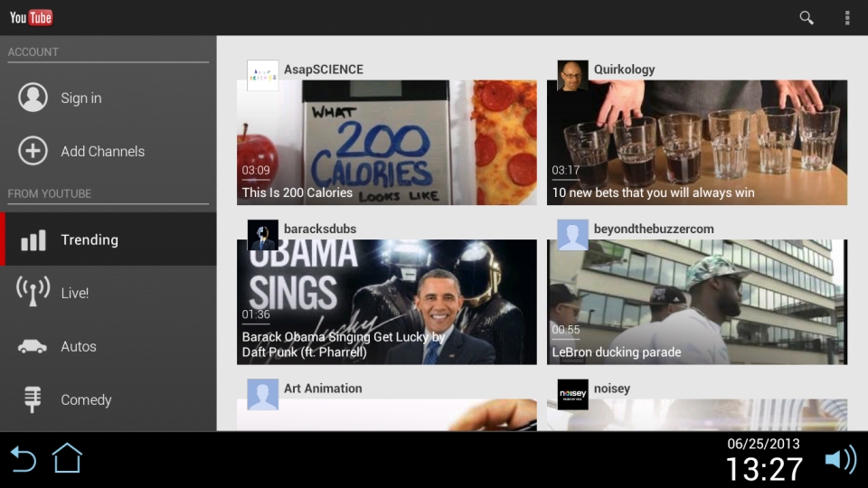Select Sign in label

(80, 98)
